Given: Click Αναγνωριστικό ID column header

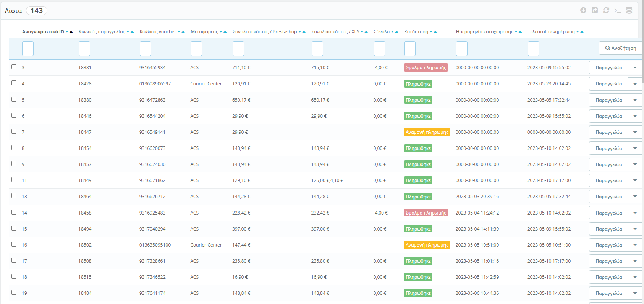Looking at the screenshot, I should tap(43, 32).
